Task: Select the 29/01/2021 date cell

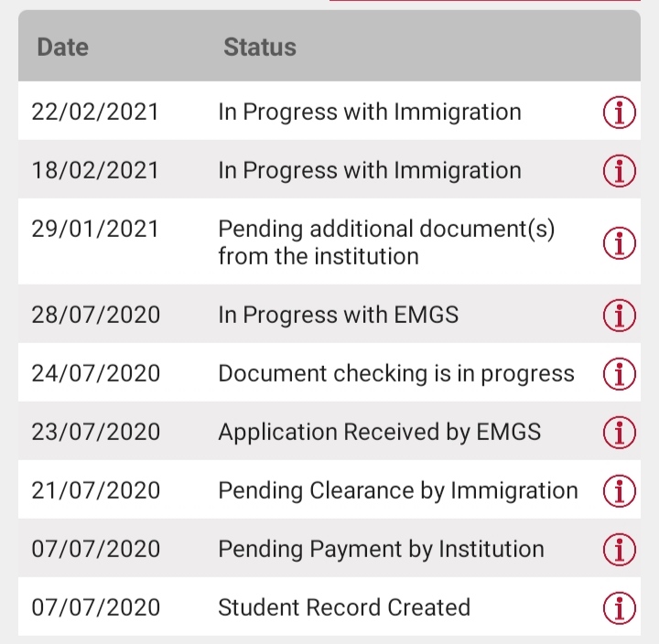Action: (95, 228)
